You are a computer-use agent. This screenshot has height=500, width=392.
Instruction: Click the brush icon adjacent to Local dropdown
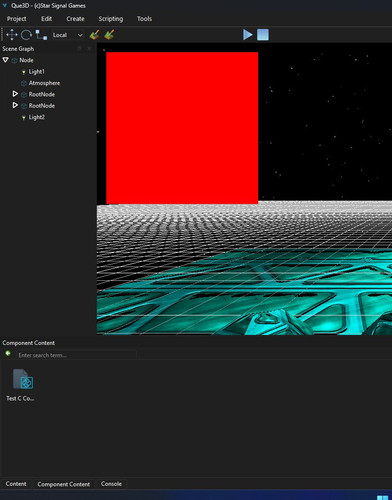click(94, 35)
